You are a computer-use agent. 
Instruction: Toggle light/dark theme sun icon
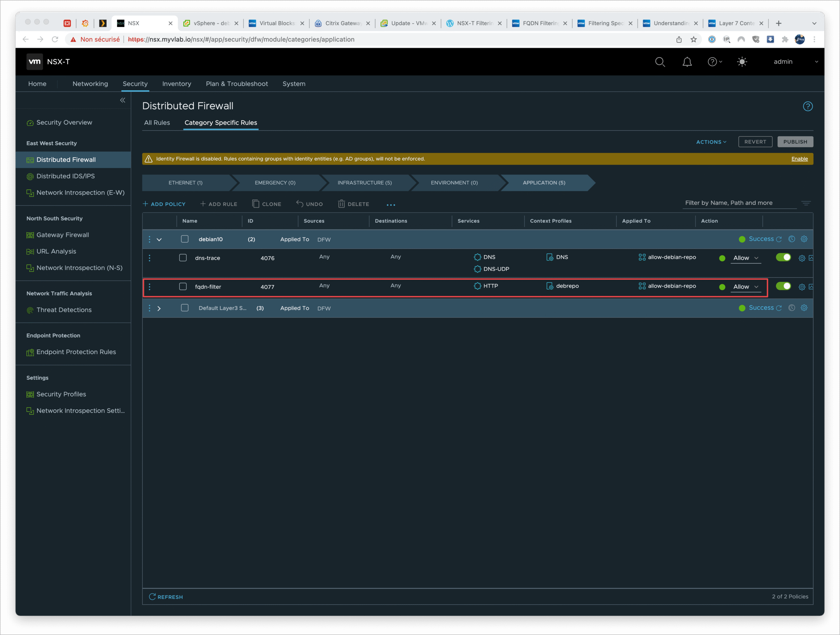(x=742, y=62)
